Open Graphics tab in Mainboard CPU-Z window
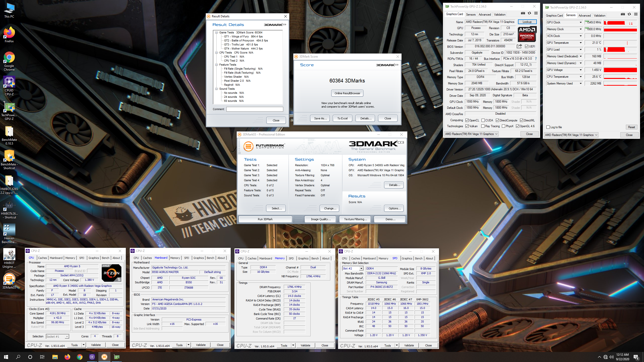This screenshot has height=362, width=644. click(198, 258)
